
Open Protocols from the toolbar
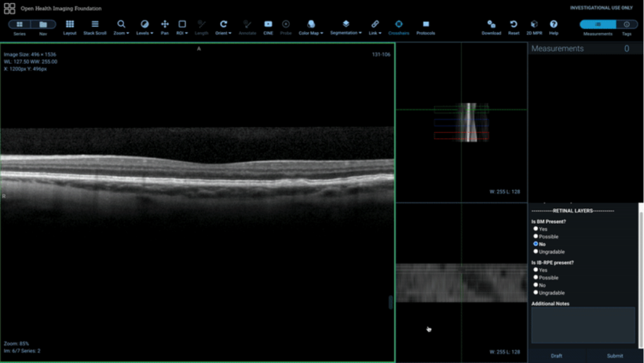pos(426,25)
